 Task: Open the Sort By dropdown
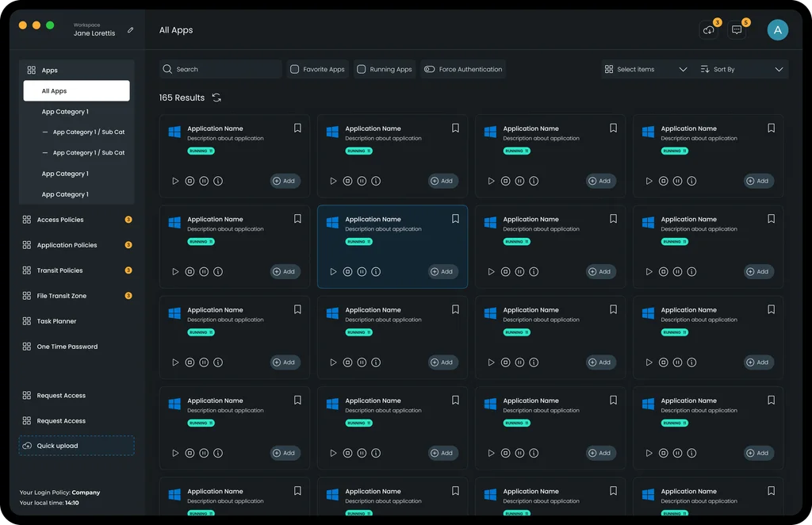point(741,69)
